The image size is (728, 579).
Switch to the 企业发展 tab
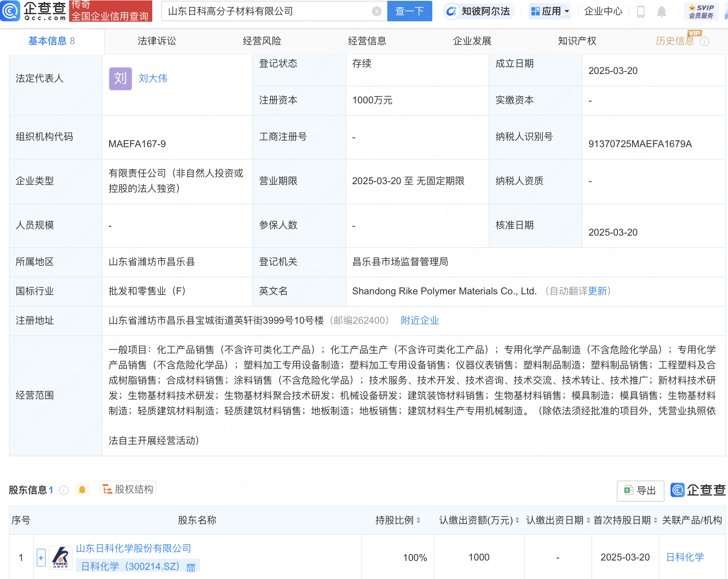[472, 41]
